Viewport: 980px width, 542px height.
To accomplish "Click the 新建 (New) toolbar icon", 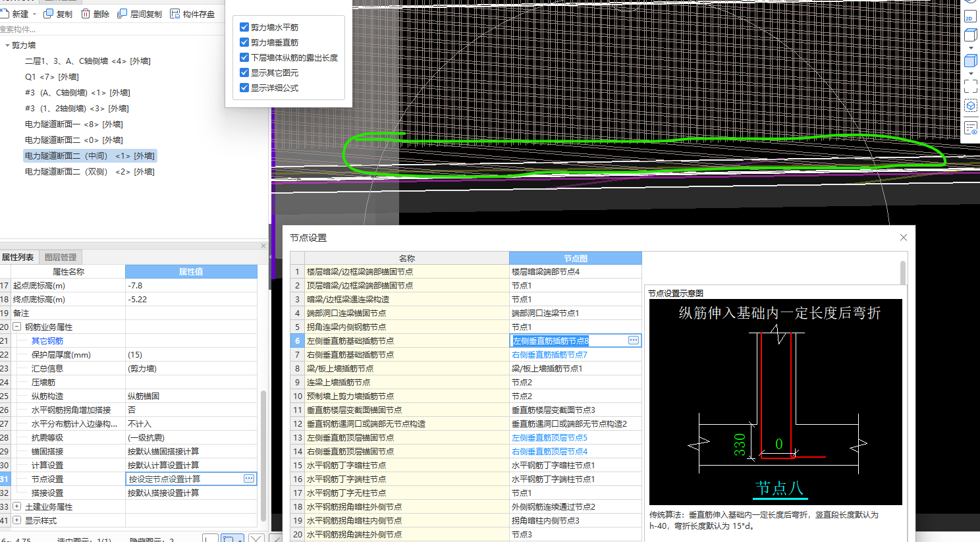I will click(5, 14).
